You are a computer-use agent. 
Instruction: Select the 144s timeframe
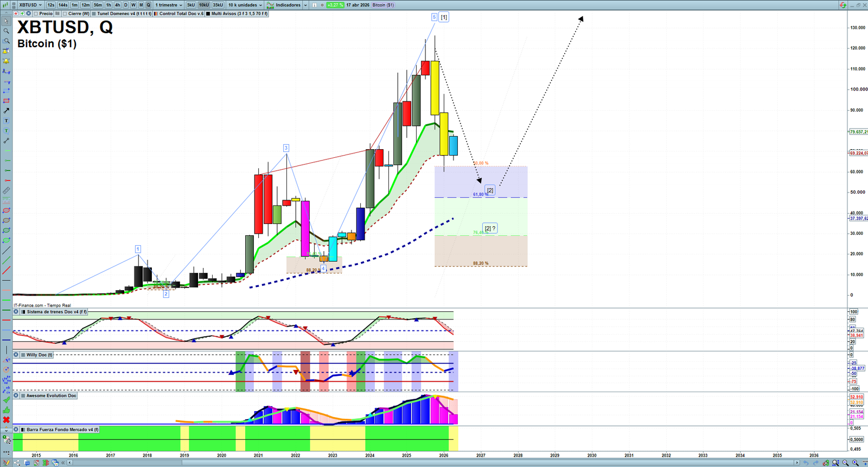point(63,5)
